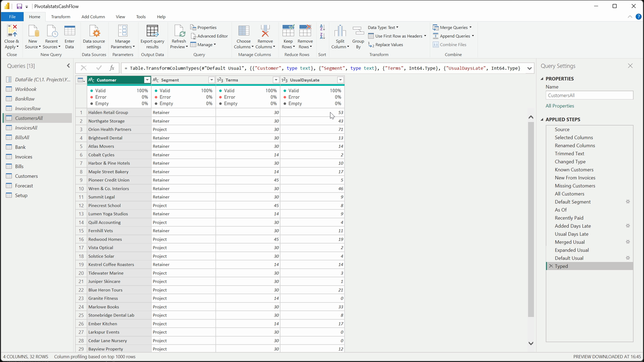Open the UsualDaysLate column filter dropdown
The height and width of the screenshot is (362, 644).
[x=341, y=80]
